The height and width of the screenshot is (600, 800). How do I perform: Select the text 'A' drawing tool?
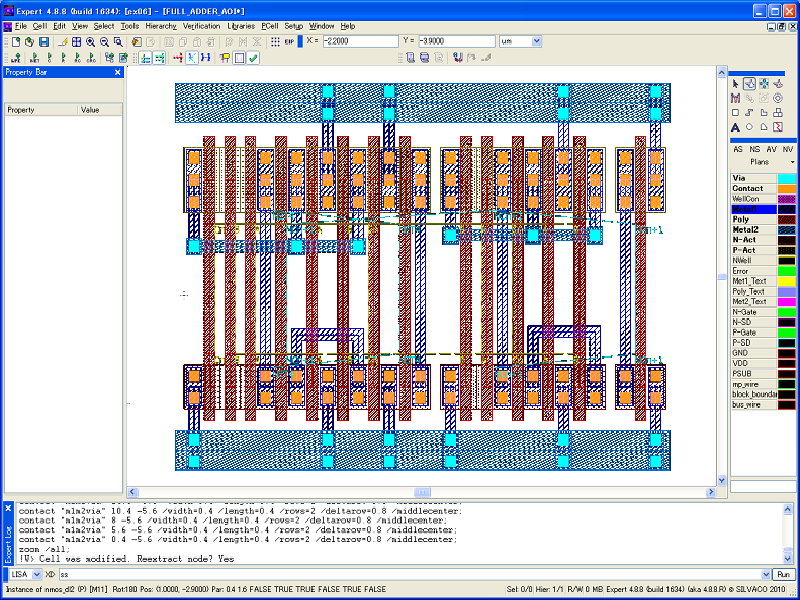(735, 127)
